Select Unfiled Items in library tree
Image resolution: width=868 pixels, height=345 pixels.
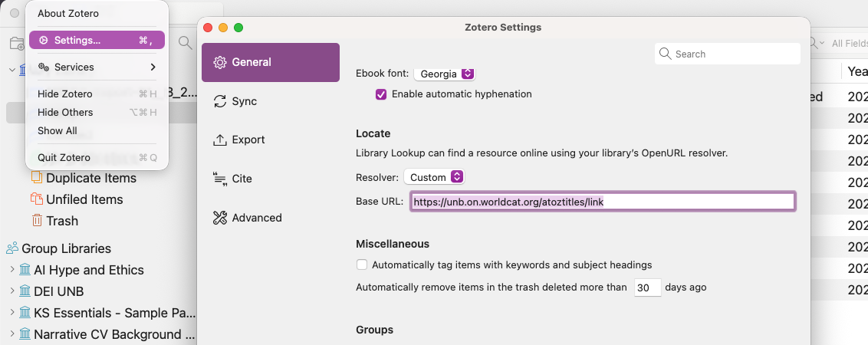(84, 199)
